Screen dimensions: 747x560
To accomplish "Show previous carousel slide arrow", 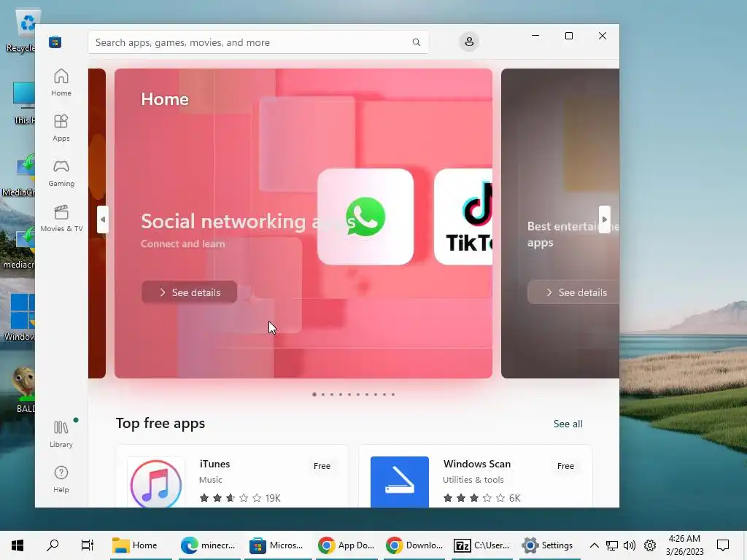I will click(x=102, y=219).
